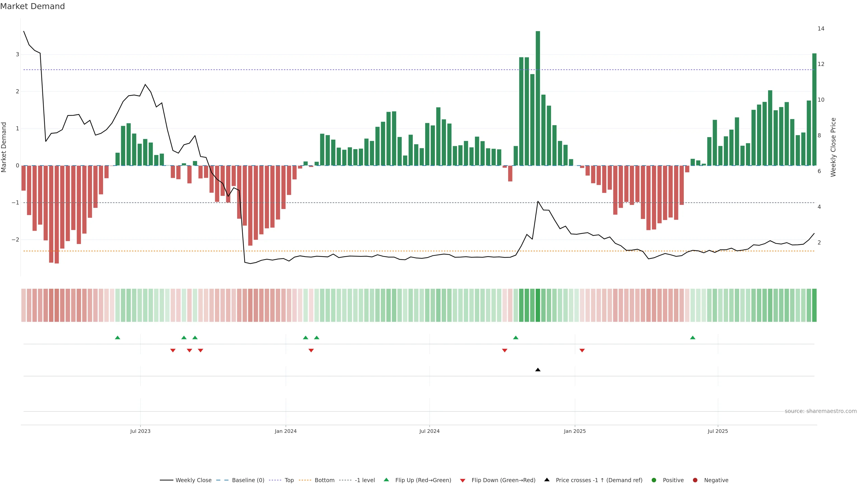
Task: Click the green Positive legend dot
Action: 654,480
